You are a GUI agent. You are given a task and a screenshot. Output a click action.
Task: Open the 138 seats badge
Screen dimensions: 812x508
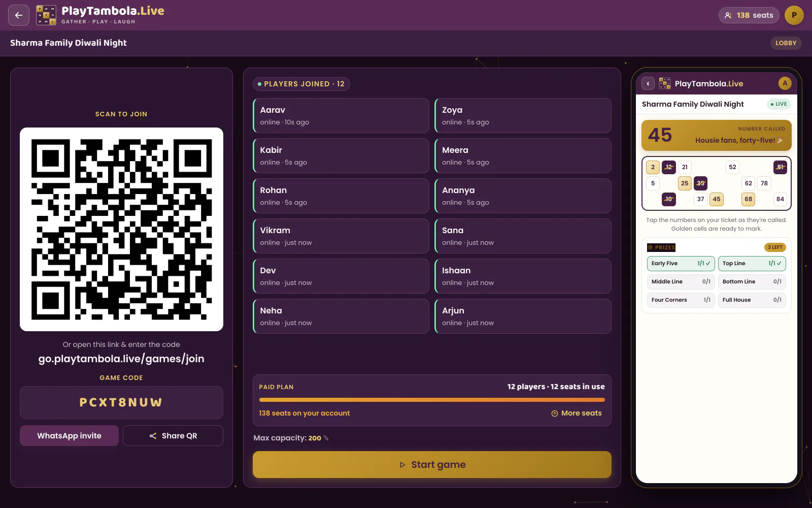[x=749, y=15]
